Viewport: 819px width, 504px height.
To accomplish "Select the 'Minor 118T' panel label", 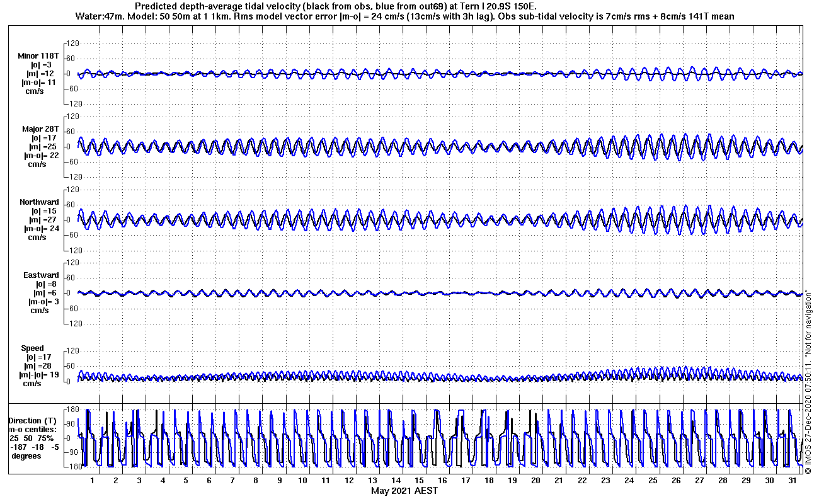I will [x=38, y=56].
